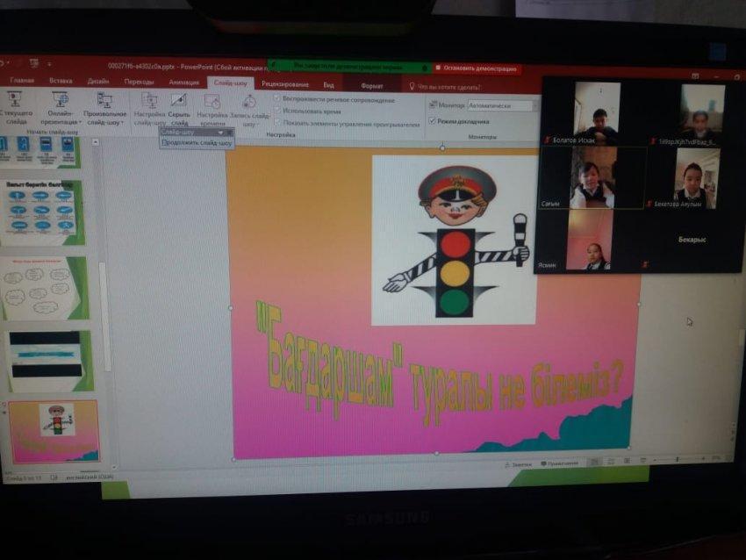The image size is (746, 560).
Task: Open the Monitor dropdown set to Автоматически
Action: pos(502,105)
